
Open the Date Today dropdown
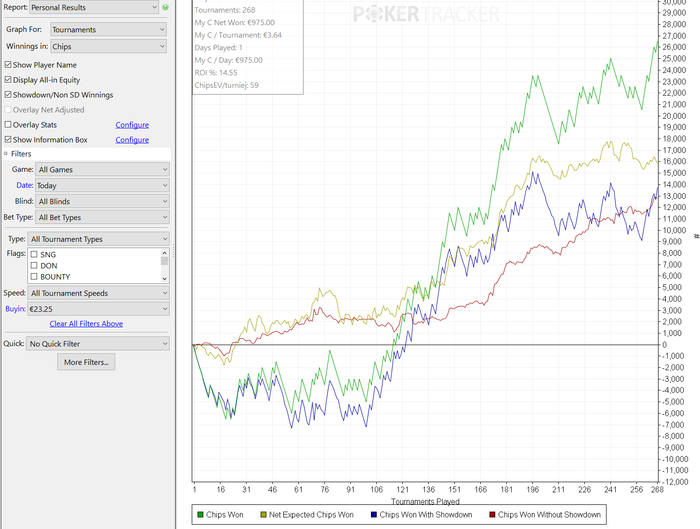102,185
